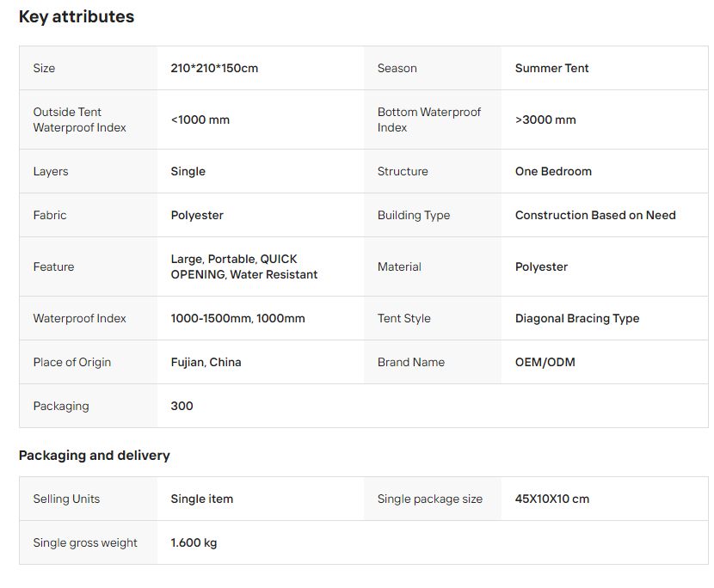Select the 210*210*150cm size value
714x588 pixels.
click(214, 68)
